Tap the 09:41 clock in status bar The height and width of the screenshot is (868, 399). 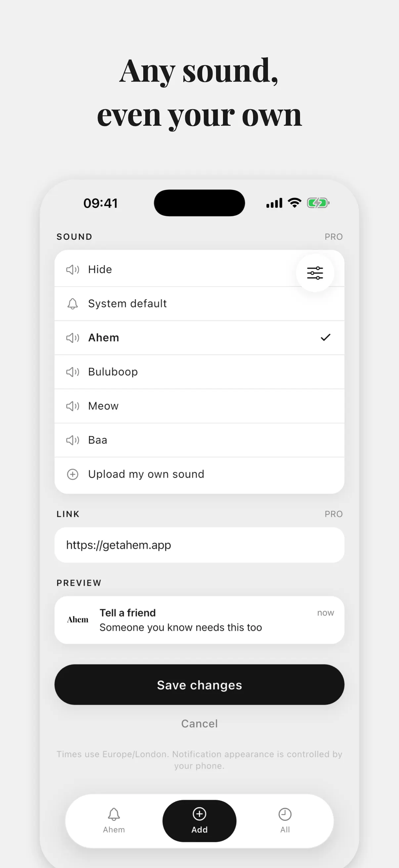pyautogui.click(x=101, y=203)
